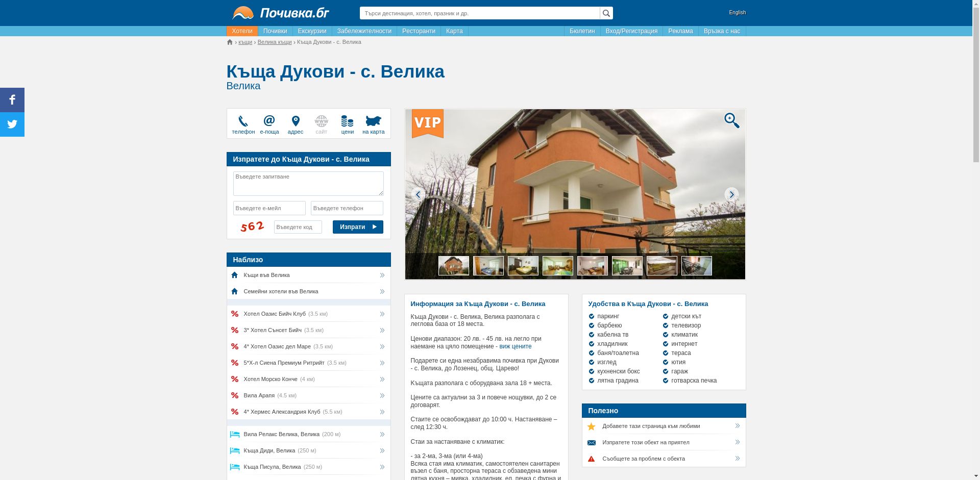Screen dimensions: 980x480
Task: Select the bedroom photo thumbnail
Action: coord(488,265)
